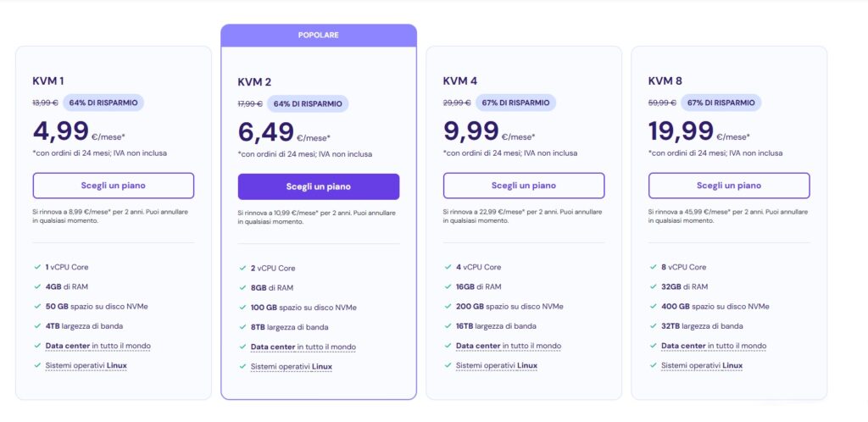Select the KVM 2 purple plan button
The image size is (868, 422).
319,186
